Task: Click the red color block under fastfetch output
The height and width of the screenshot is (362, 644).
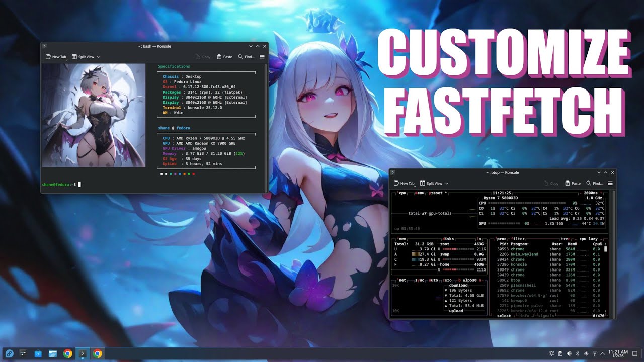Action: click(193, 174)
